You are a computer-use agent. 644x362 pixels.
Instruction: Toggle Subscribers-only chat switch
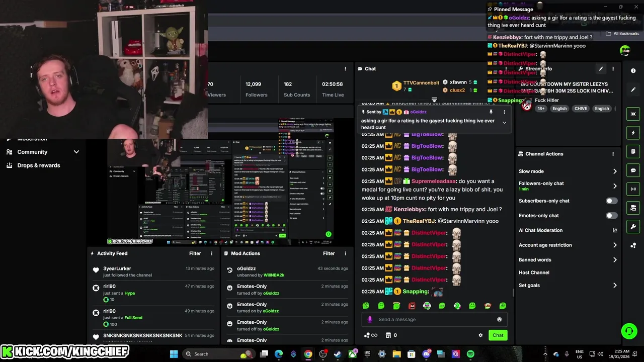pos(611,201)
